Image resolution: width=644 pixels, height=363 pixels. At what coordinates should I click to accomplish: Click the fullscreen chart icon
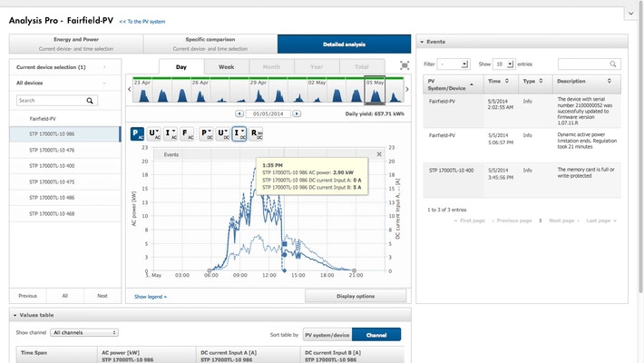pos(405,65)
